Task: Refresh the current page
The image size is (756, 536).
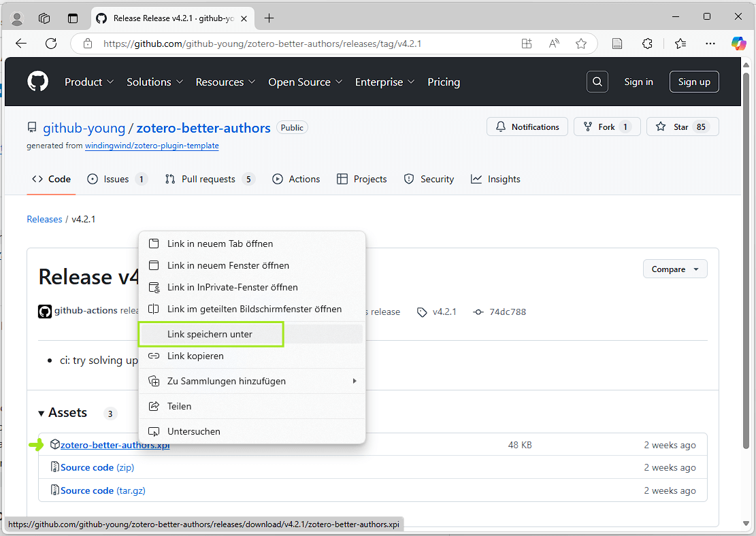Action: point(50,43)
